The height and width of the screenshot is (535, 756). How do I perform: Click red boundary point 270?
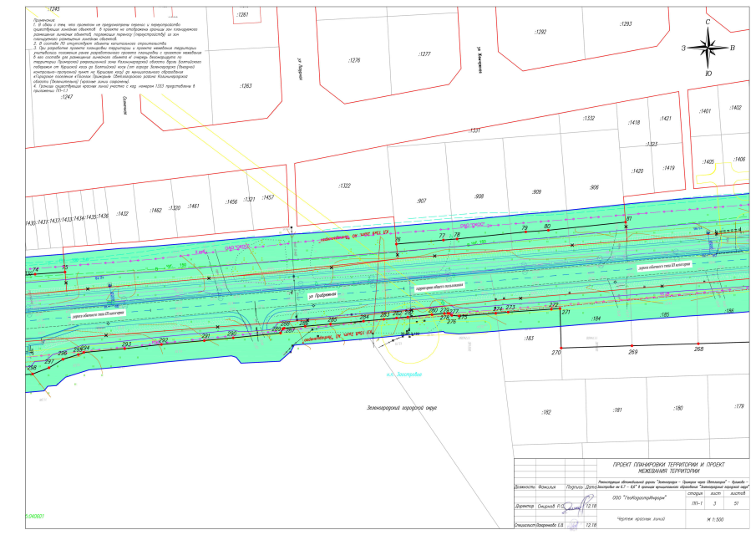pos(561,347)
